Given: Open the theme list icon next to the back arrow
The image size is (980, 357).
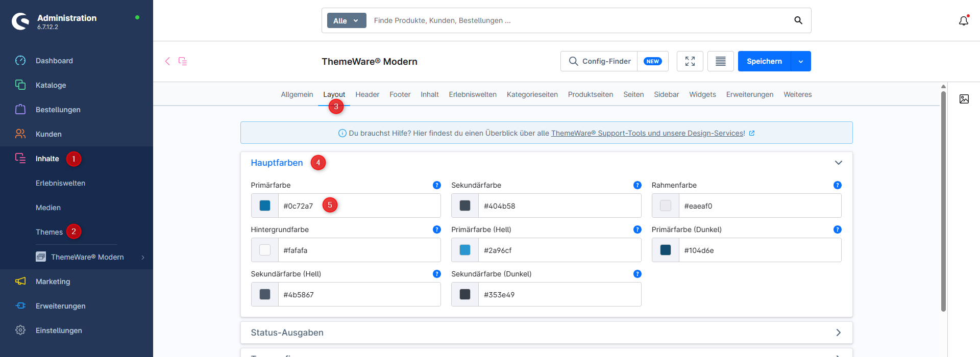Looking at the screenshot, I should 183,61.
